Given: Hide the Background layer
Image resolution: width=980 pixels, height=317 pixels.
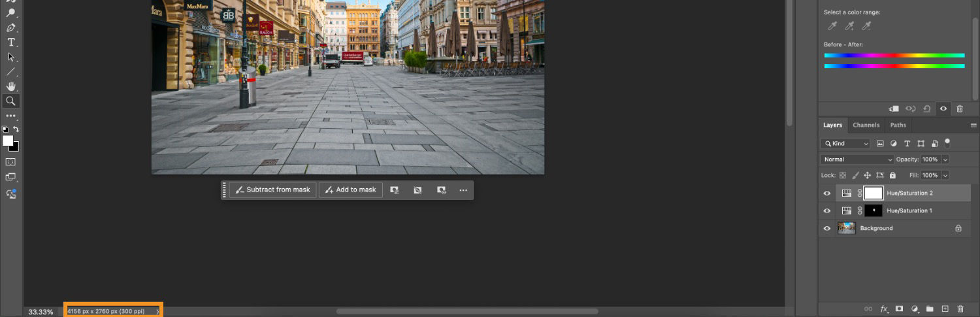Looking at the screenshot, I should click(827, 228).
